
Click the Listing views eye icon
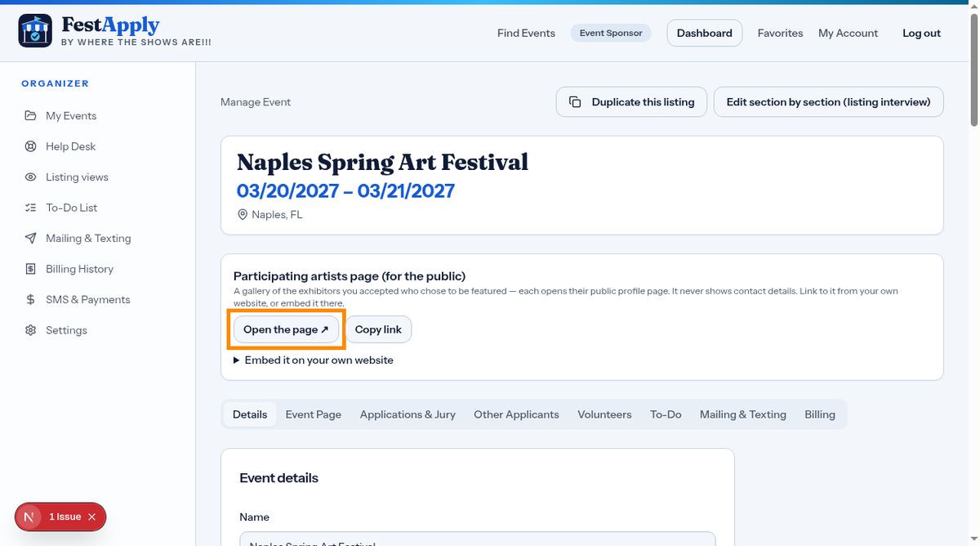click(30, 177)
